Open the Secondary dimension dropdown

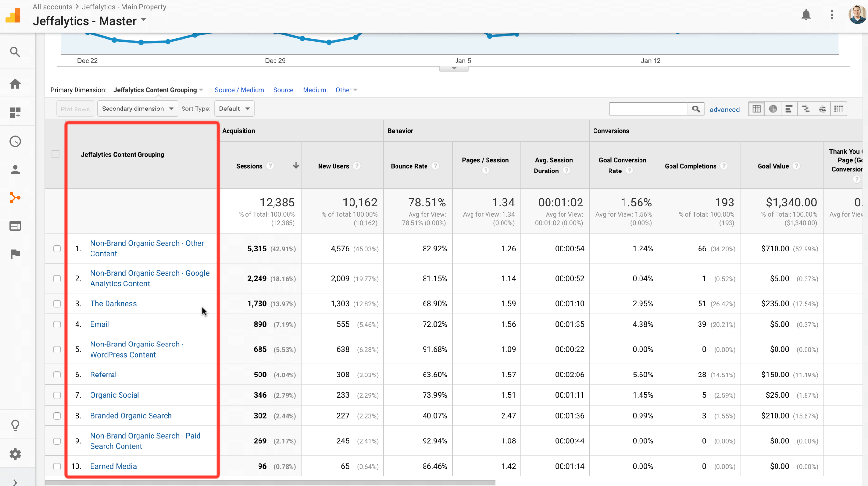coord(137,109)
